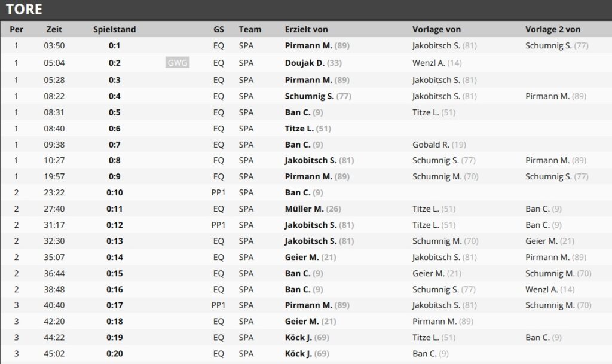Image resolution: width=612 pixels, height=364 pixels.
Task: Click the 0:20 score cell
Action: 114,354
